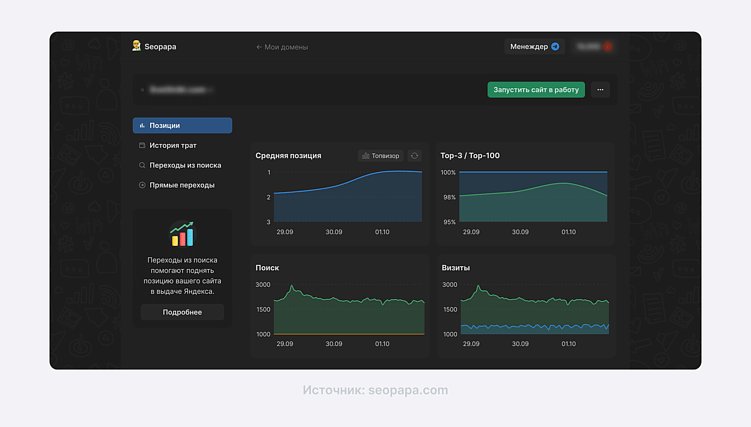Click the Средняя позиция chart area
Image resolution: width=751 pixels, height=427 pixels.
[x=348, y=198]
